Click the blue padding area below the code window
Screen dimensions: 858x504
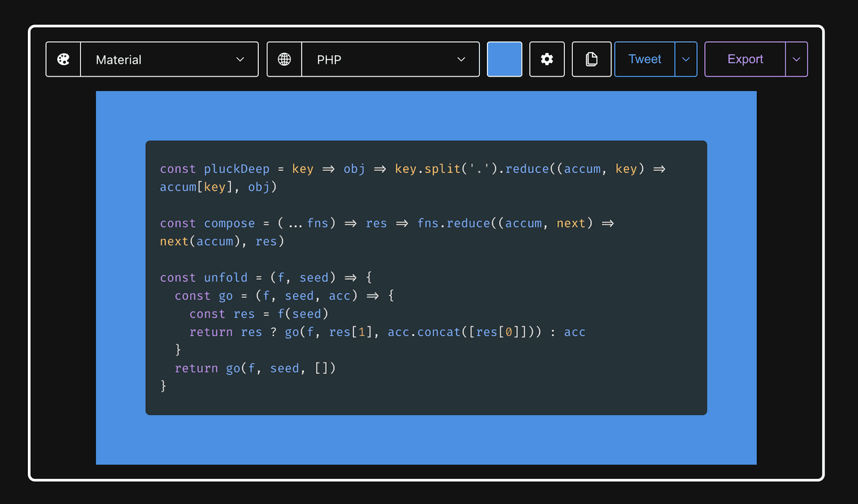tap(426, 440)
